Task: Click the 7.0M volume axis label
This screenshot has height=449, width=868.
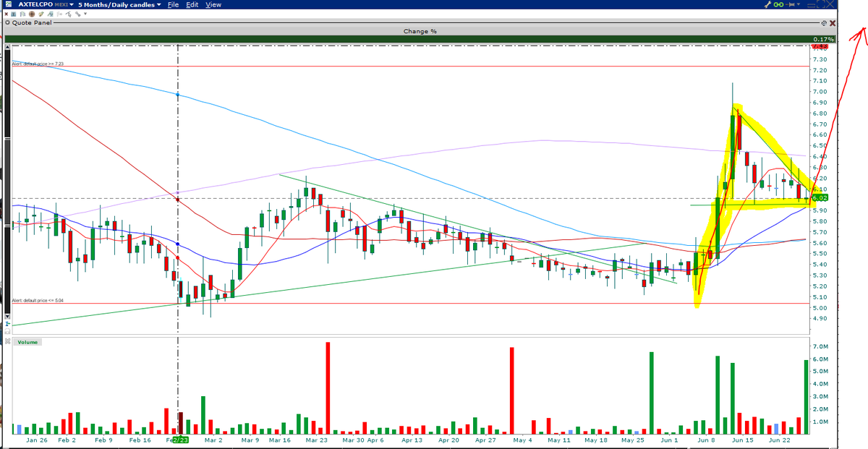Action: [x=820, y=347]
